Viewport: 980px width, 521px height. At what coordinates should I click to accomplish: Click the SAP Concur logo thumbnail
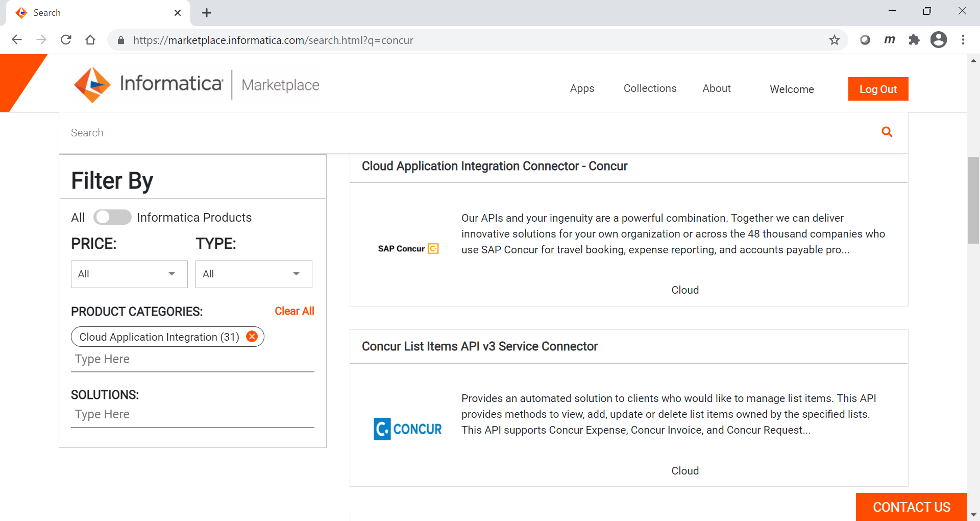point(408,249)
